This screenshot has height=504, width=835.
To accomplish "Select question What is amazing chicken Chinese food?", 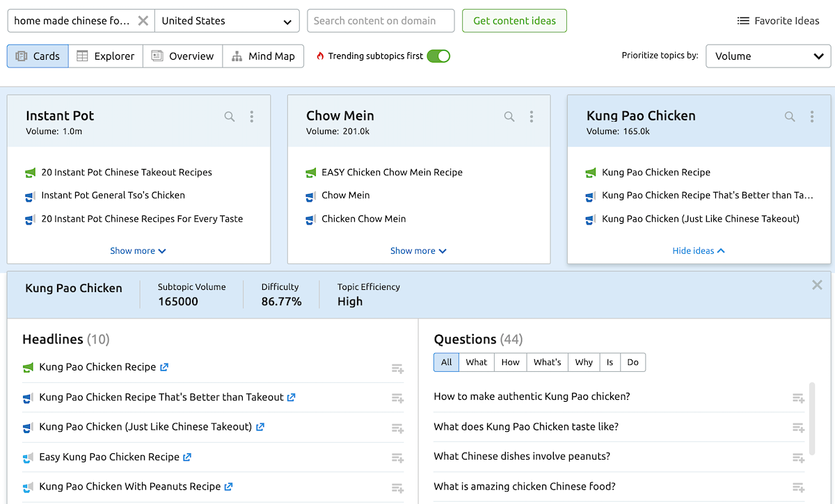I will [x=525, y=487].
